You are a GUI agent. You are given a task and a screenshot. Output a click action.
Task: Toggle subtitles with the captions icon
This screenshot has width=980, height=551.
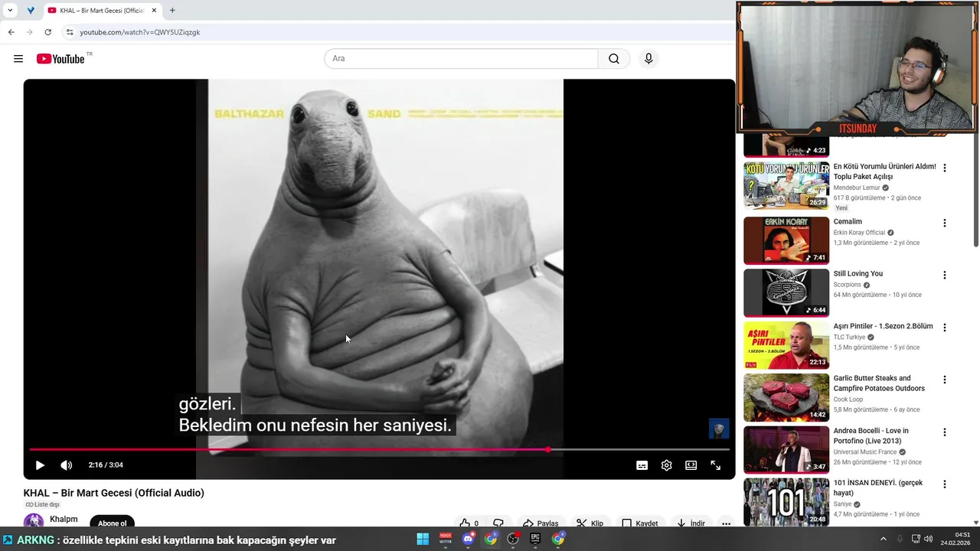point(642,465)
